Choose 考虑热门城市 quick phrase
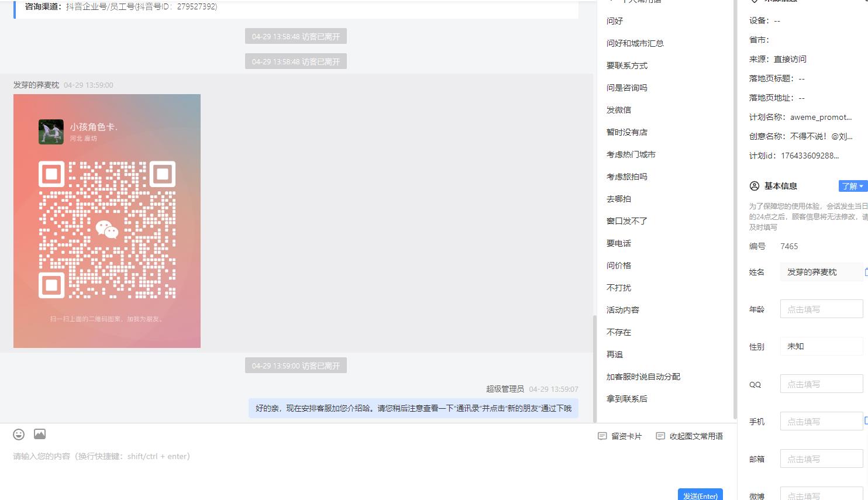Image resolution: width=868 pixels, height=500 pixels. 631,154
